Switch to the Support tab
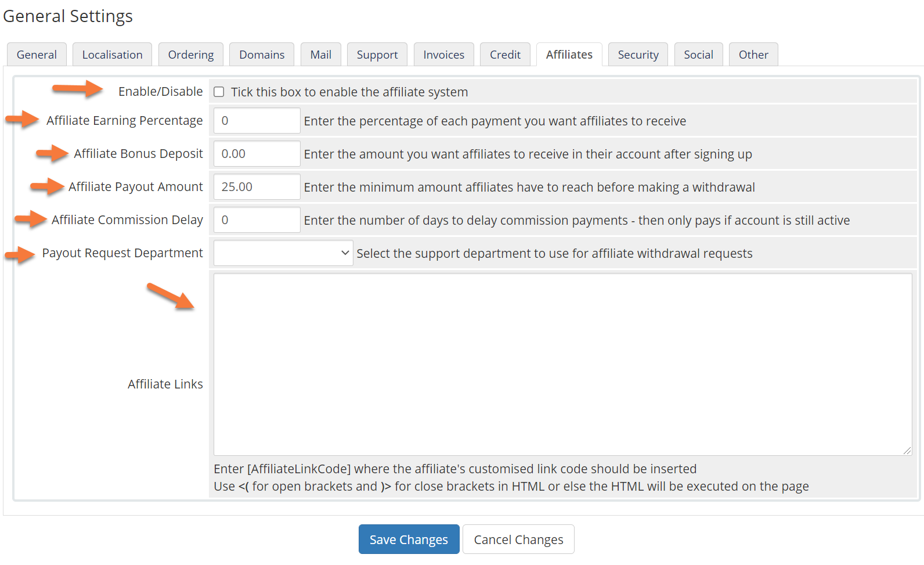 [377, 55]
